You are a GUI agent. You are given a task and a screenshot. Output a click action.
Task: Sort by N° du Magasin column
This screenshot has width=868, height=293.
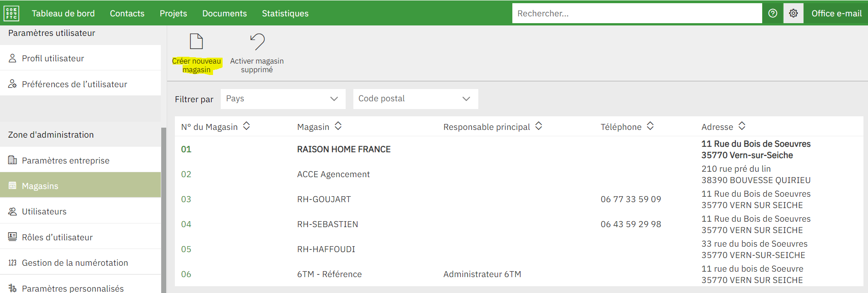247,126
